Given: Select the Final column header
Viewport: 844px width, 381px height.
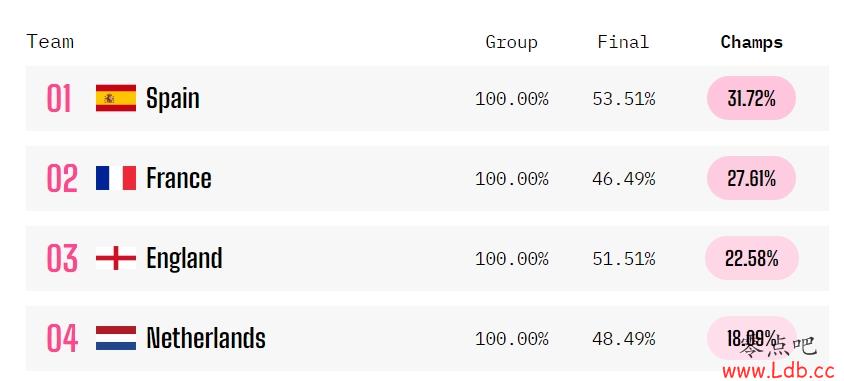Looking at the screenshot, I should pos(623,42).
